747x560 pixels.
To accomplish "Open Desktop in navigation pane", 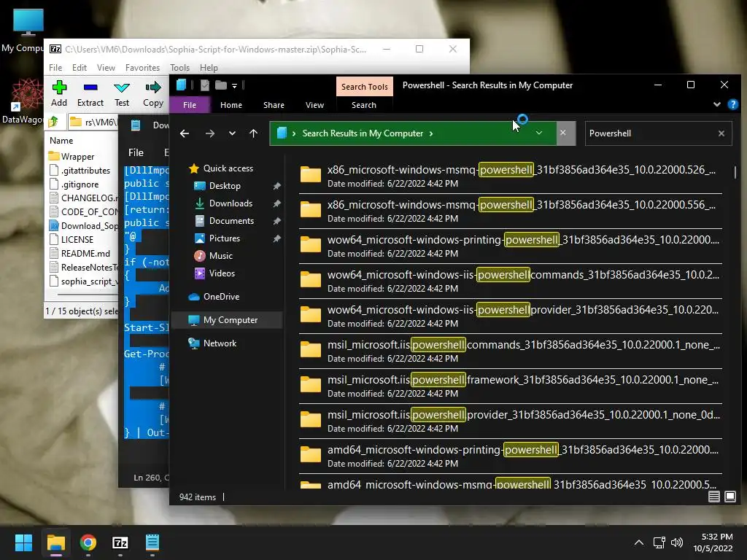I will click(x=225, y=186).
